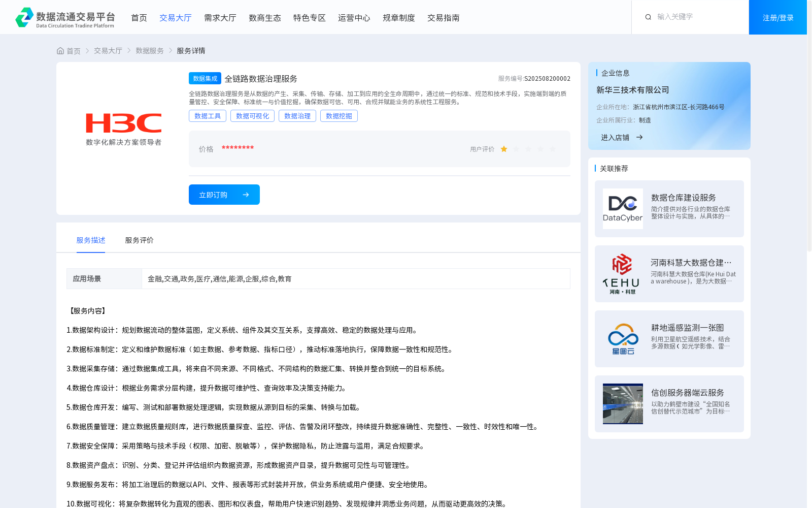Open the 河南科慧 KEHU logo thumbnail
The width and height of the screenshot is (812, 508).
point(623,274)
